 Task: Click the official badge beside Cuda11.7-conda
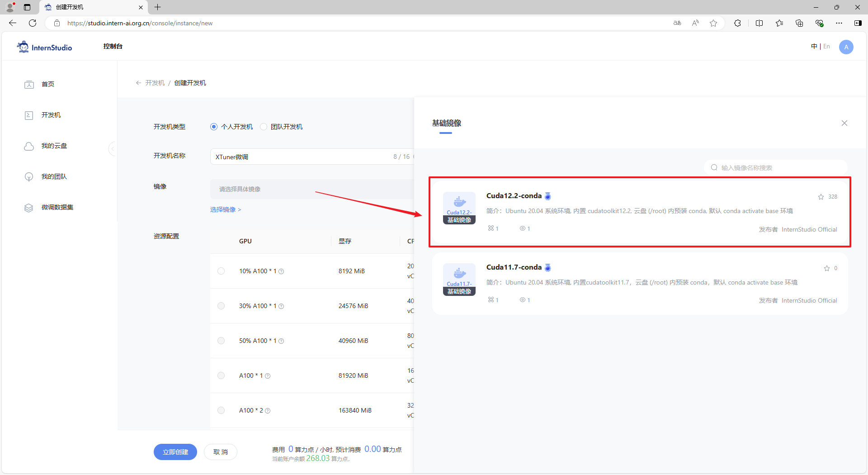click(548, 267)
